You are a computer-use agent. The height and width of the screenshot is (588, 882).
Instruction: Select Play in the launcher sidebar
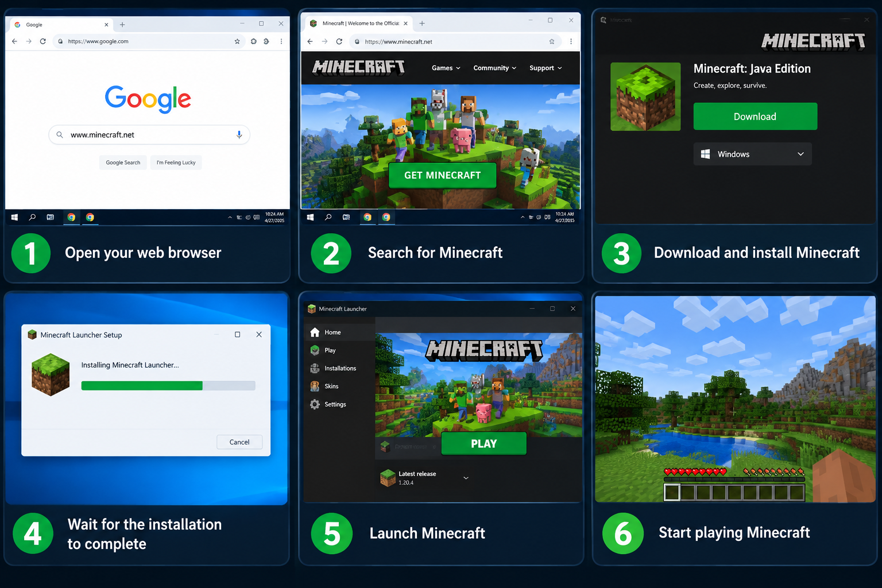(x=339, y=350)
